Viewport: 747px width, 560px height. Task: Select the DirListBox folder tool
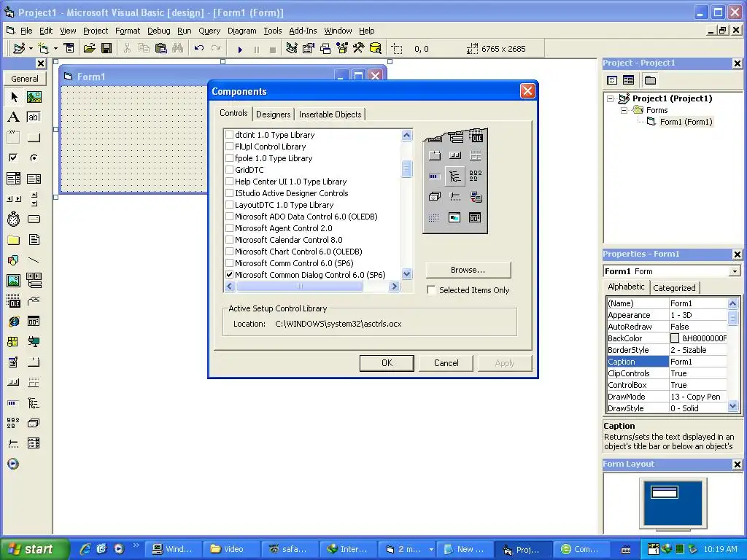coord(14,239)
